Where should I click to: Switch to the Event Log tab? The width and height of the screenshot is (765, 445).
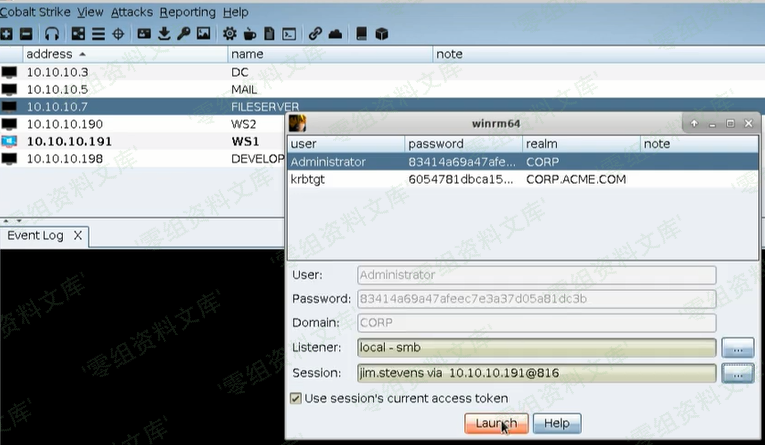[x=35, y=236]
